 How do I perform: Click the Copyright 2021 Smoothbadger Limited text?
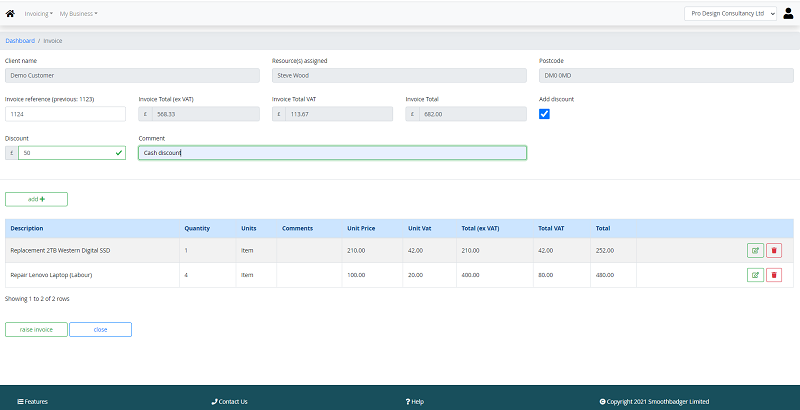[654, 402]
